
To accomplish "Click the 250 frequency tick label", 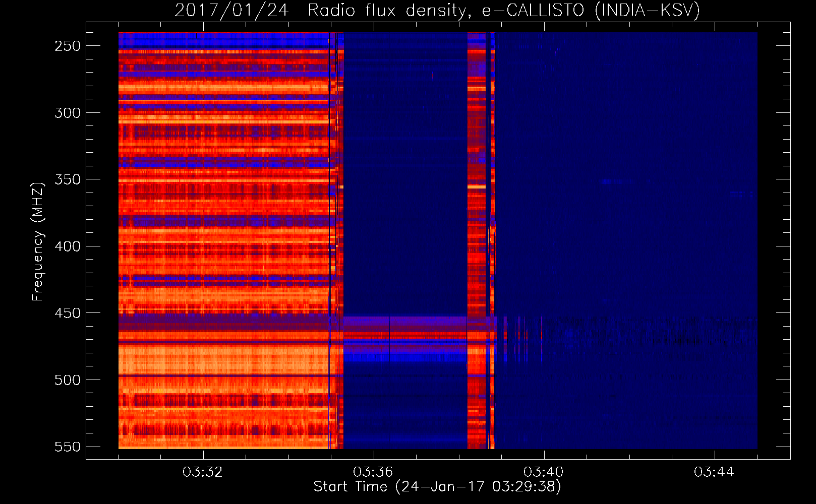I will pos(68,46).
